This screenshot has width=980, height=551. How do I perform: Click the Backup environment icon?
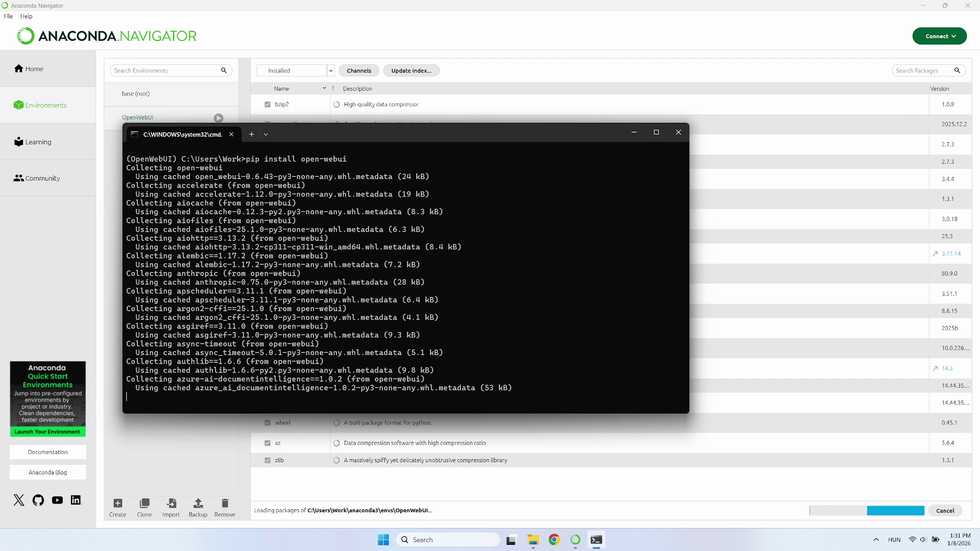point(198,504)
